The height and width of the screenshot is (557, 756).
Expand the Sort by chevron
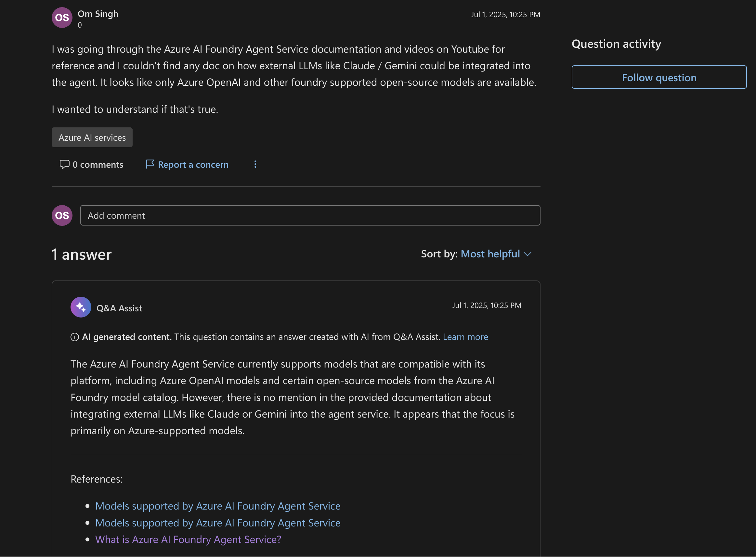528,254
